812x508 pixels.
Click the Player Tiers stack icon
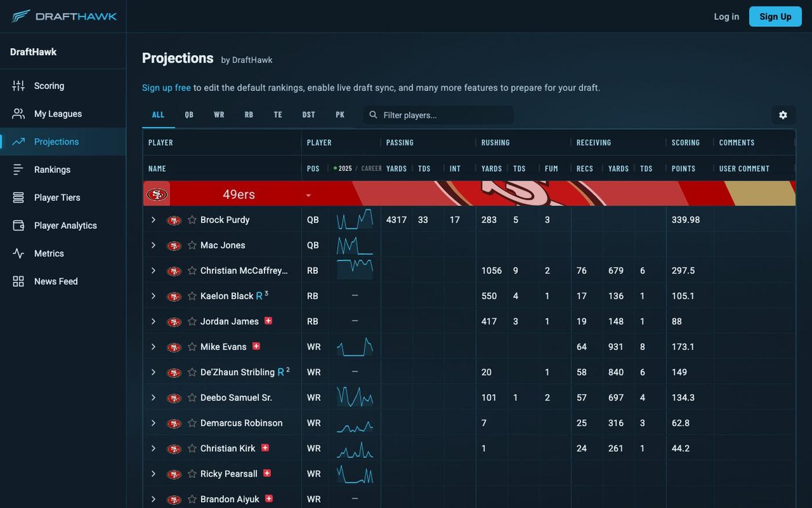pos(19,197)
